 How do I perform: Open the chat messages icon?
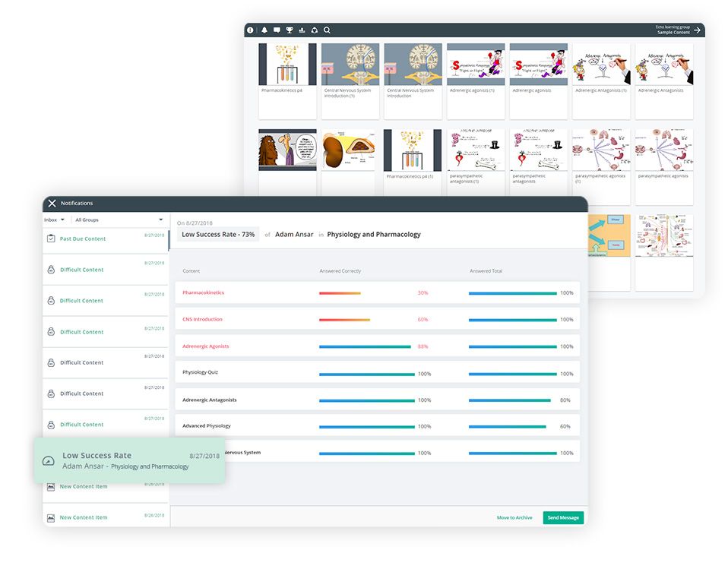pos(277,30)
